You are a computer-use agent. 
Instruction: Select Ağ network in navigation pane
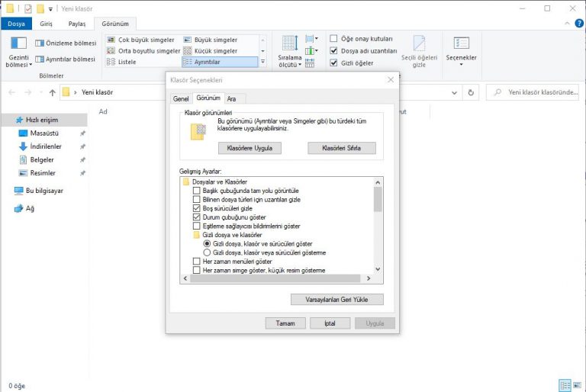pos(30,208)
